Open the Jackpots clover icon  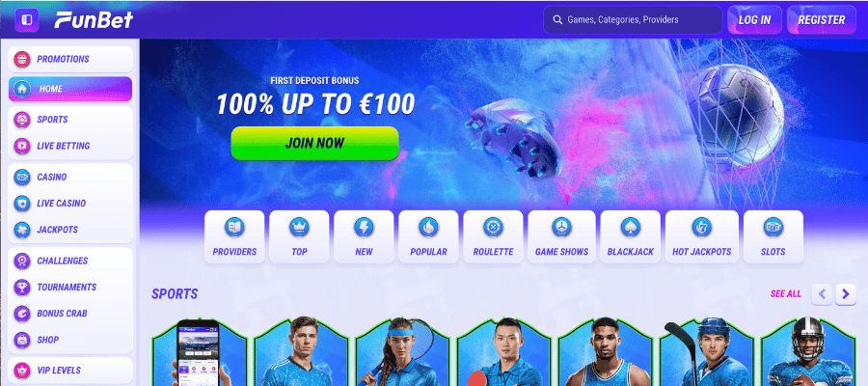click(22, 230)
